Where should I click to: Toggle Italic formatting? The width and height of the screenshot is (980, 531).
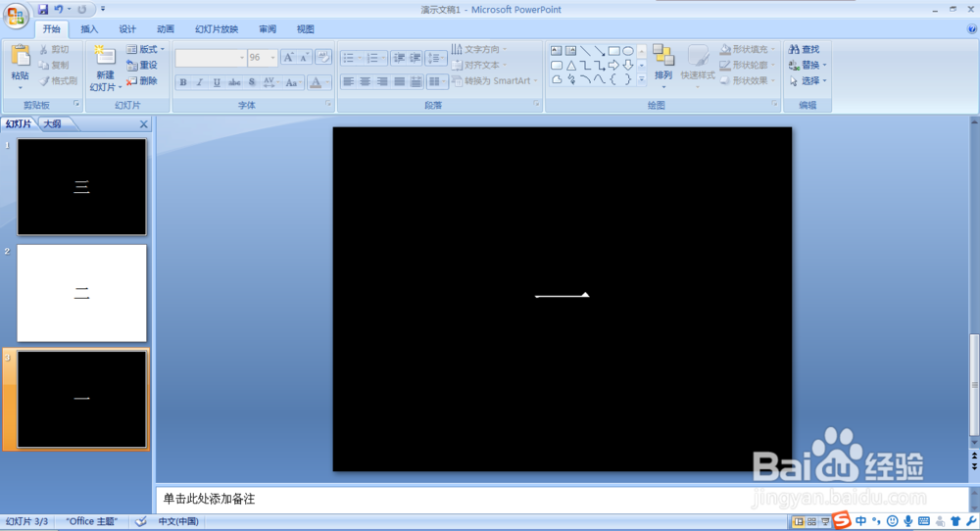[200, 82]
